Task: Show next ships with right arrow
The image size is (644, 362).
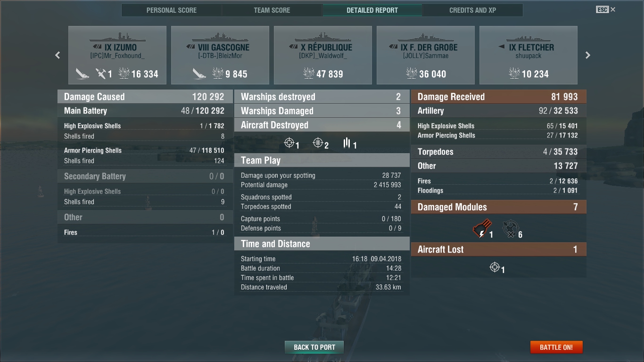Action: tap(587, 55)
